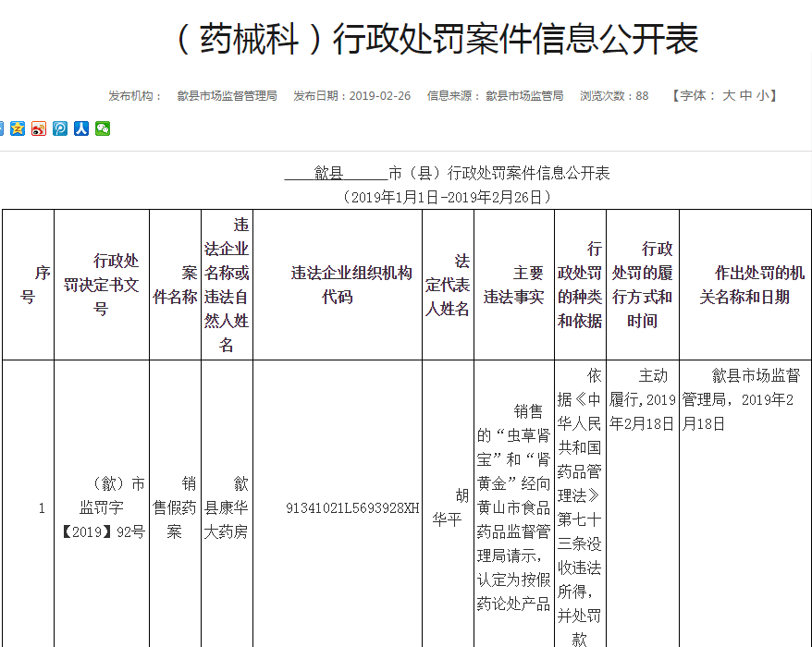Click the 行政处罚的种类和依据 column header
Screen dimensions: 812x647
[x=580, y=285]
